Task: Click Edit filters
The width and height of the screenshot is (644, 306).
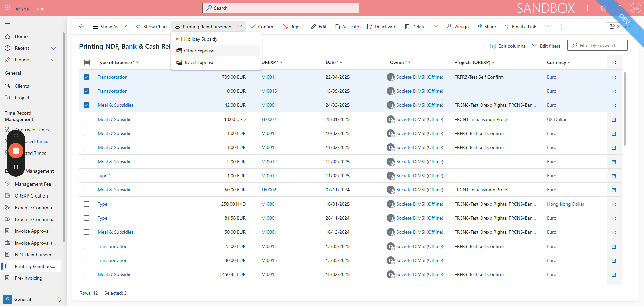Action: pos(546,46)
